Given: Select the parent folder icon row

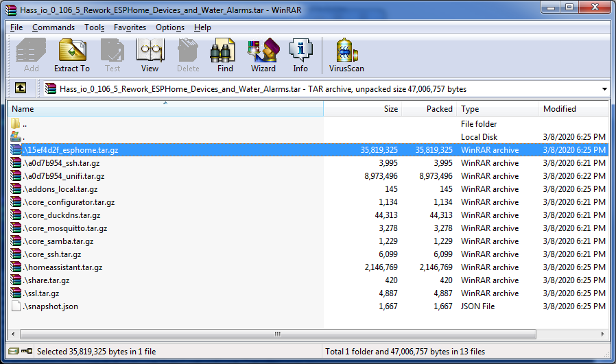Looking at the screenshot, I should [16, 123].
